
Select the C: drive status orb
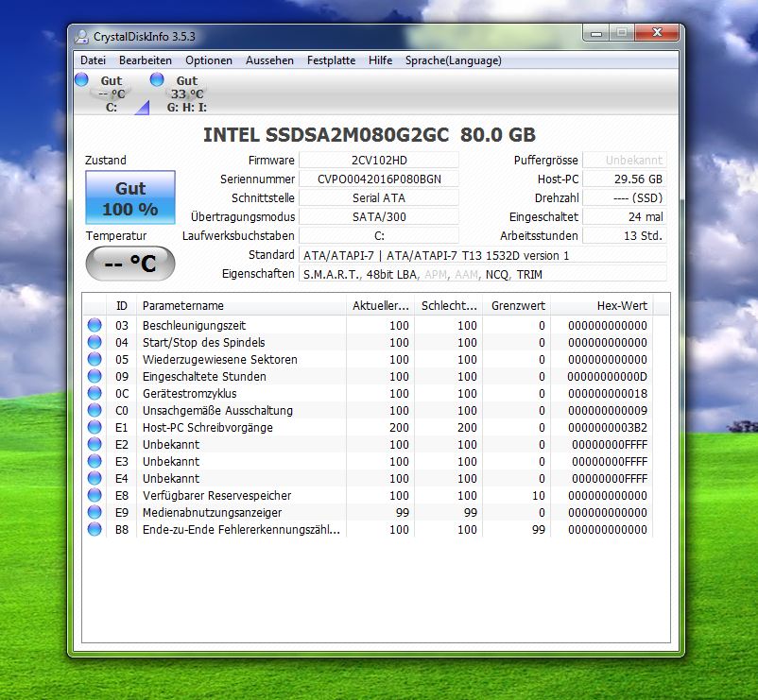pyautogui.click(x=81, y=79)
